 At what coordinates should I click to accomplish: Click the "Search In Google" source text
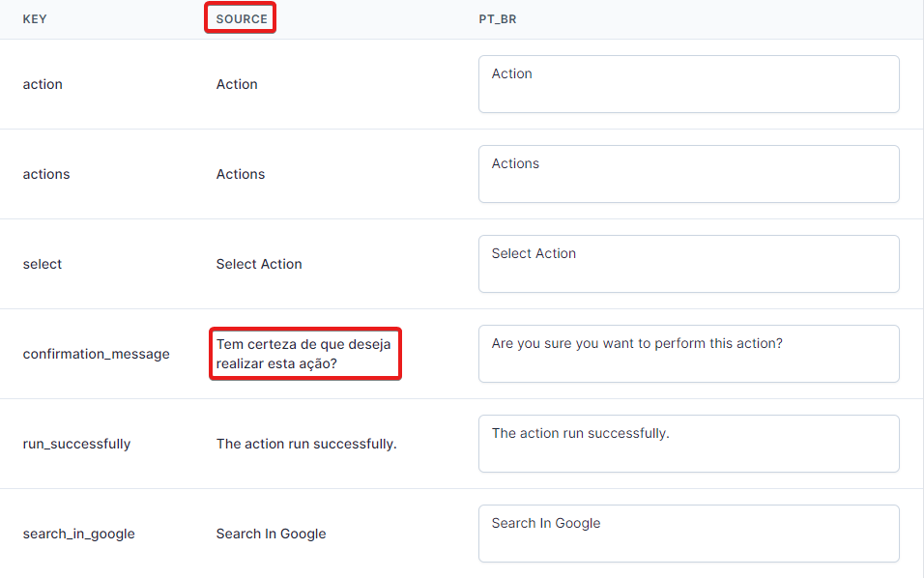[x=271, y=534]
